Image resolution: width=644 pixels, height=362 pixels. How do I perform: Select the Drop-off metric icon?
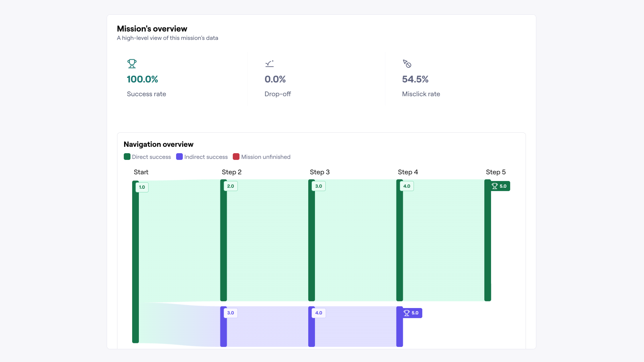[270, 64]
